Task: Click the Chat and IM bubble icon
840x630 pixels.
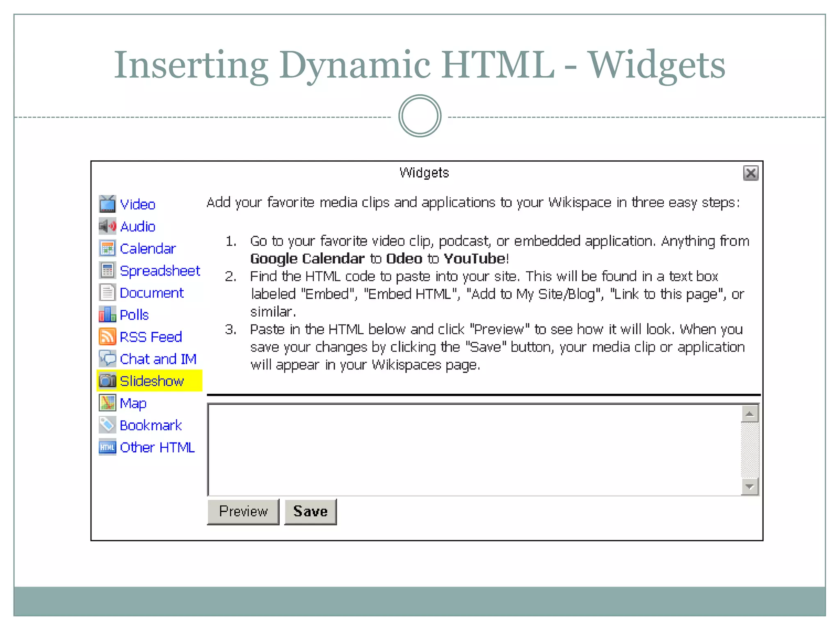Action: coord(107,359)
